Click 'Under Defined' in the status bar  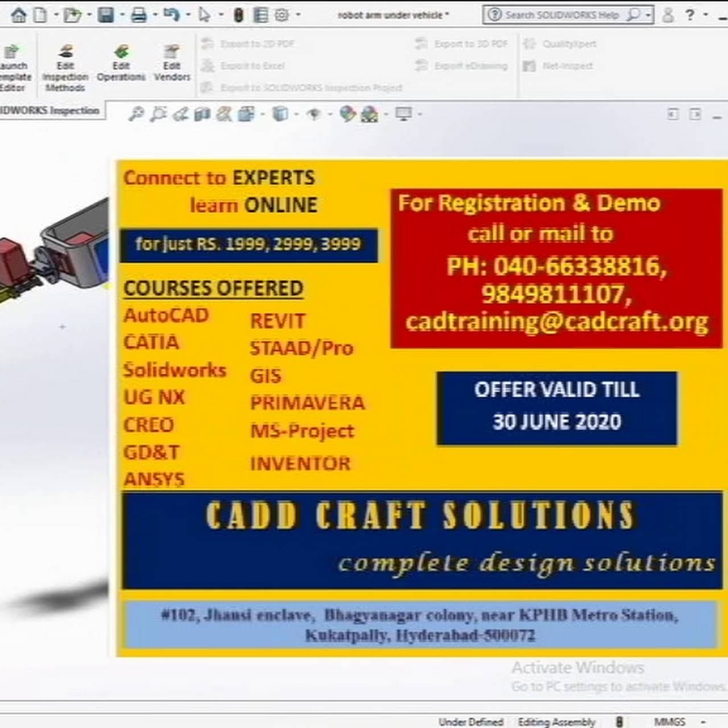tap(471, 722)
